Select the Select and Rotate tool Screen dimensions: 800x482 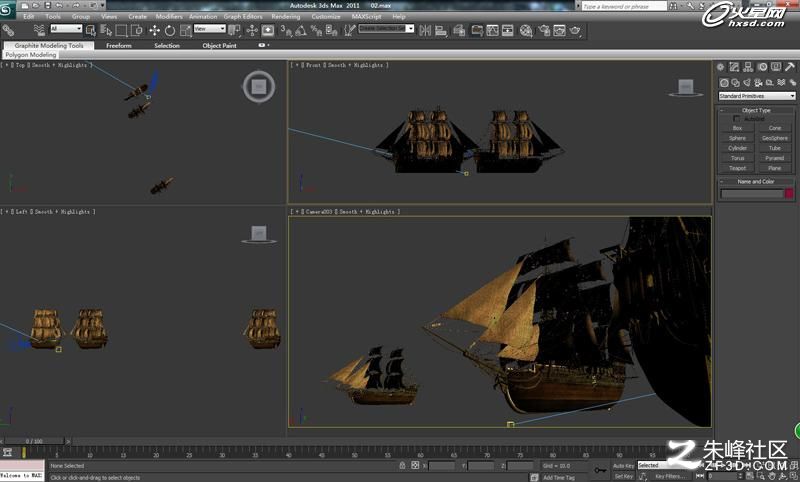tap(170, 31)
